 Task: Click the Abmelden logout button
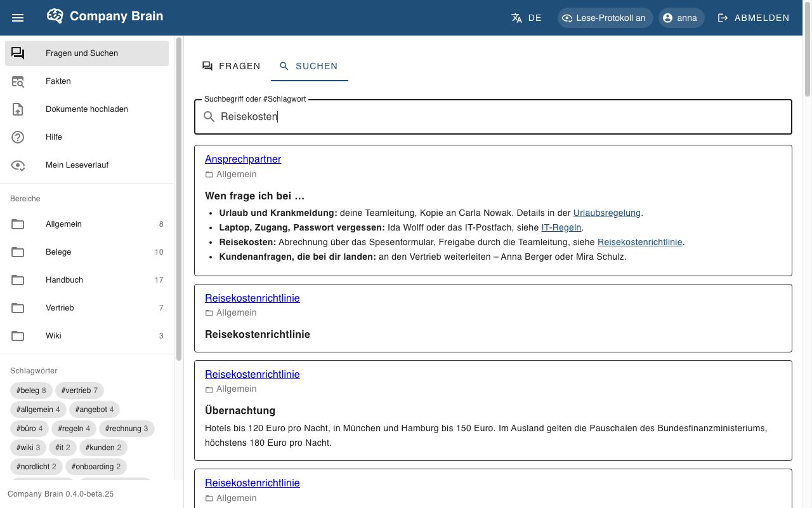pyautogui.click(x=754, y=18)
